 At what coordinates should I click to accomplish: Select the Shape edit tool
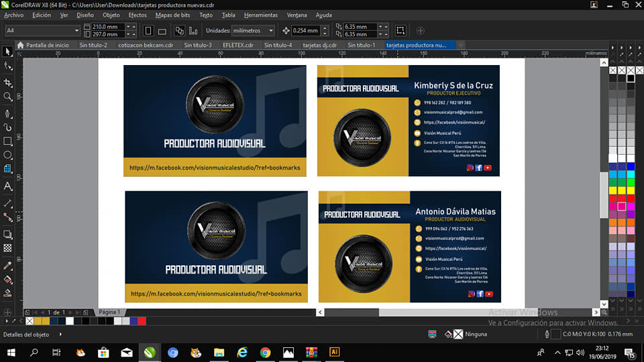7,66
